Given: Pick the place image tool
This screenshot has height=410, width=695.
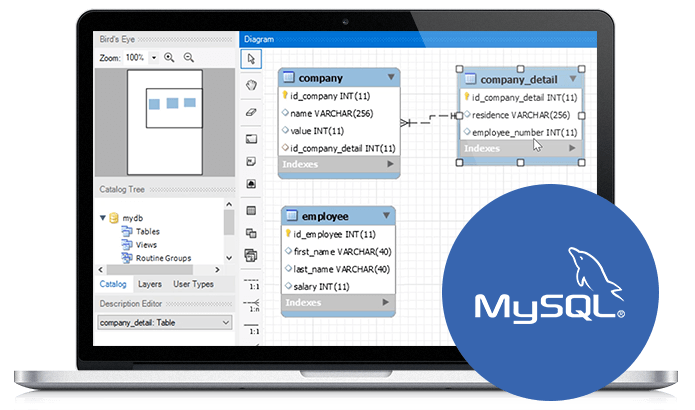Looking at the screenshot, I should pyautogui.click(x=251, y=184).
